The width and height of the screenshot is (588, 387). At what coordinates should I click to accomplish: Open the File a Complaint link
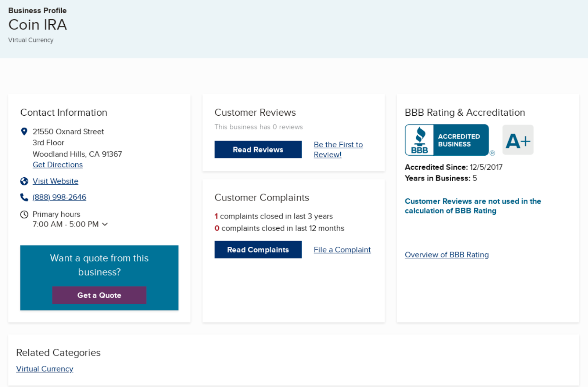(342, 250)
